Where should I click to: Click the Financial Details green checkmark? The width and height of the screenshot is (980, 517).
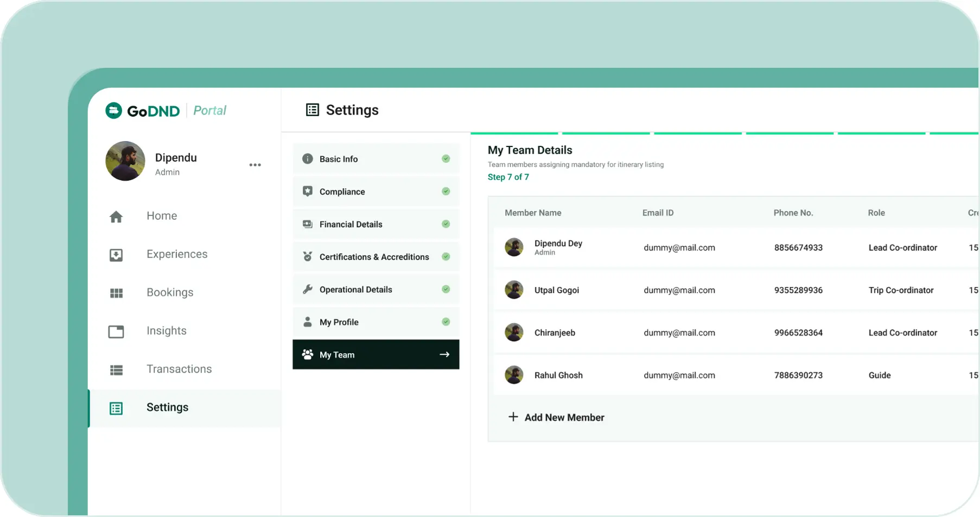(446, 224)
